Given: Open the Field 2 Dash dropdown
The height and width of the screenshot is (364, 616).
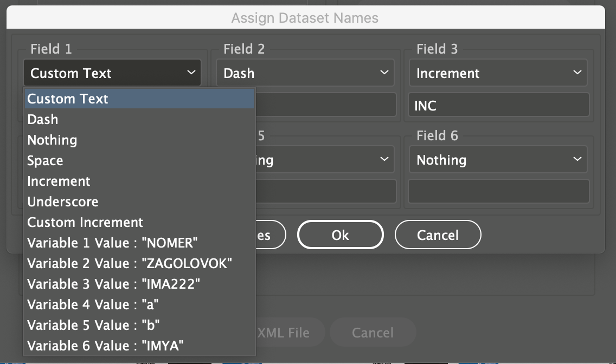Looking at the screenshot, I should click(305, 73).
